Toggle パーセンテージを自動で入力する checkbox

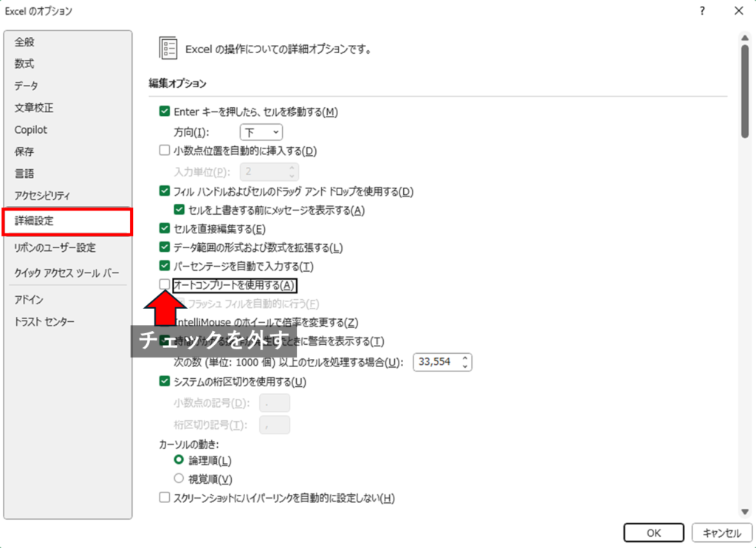click(165, 266)
